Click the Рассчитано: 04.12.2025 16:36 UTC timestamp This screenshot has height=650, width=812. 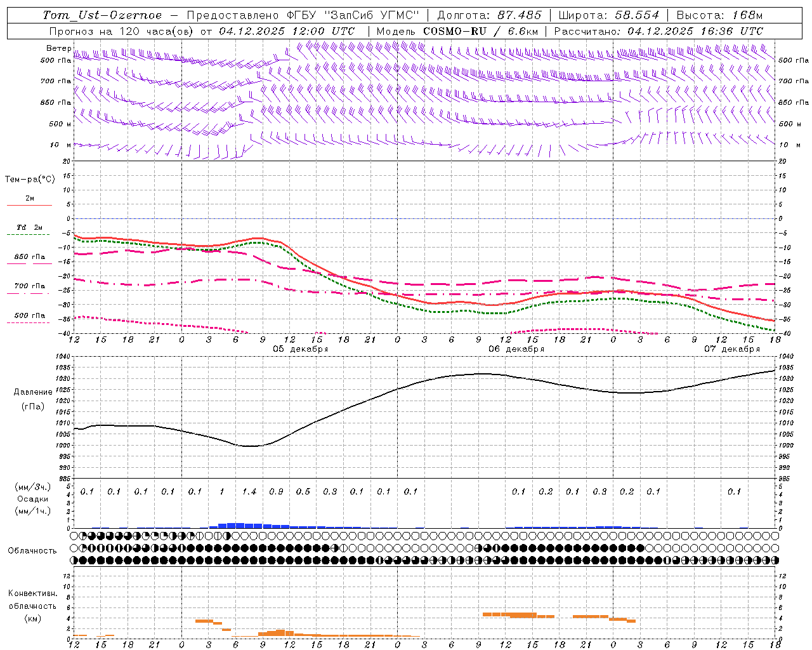658,31
